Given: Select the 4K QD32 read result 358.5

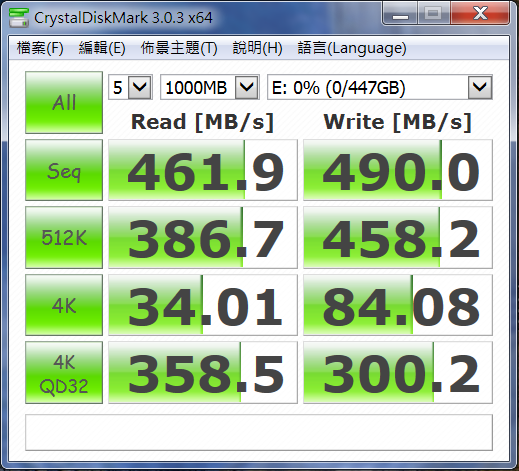Looking at the screenshot, I should coord(203,373).
